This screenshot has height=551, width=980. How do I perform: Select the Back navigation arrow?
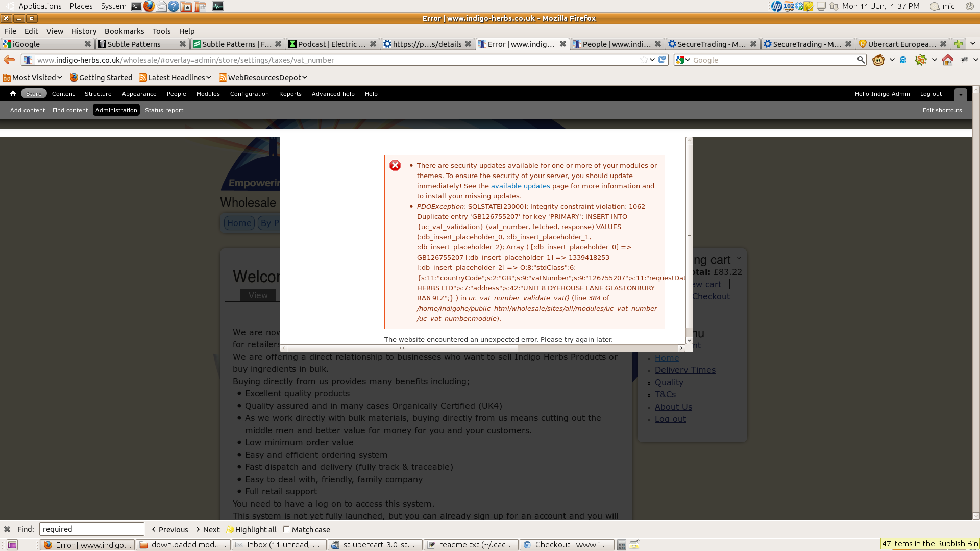coord(9,60)
